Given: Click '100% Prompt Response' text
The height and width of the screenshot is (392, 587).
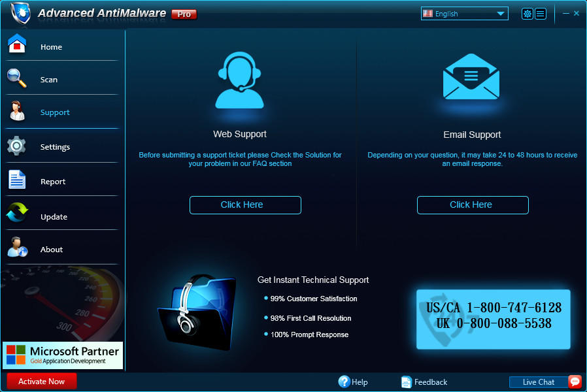Looking at the screenshot, I should pyautogui.click(x=309, y=335).
